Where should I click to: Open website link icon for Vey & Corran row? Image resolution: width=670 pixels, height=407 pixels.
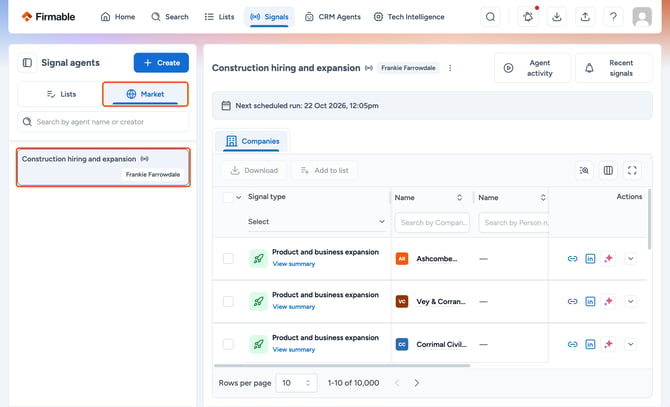572,302
